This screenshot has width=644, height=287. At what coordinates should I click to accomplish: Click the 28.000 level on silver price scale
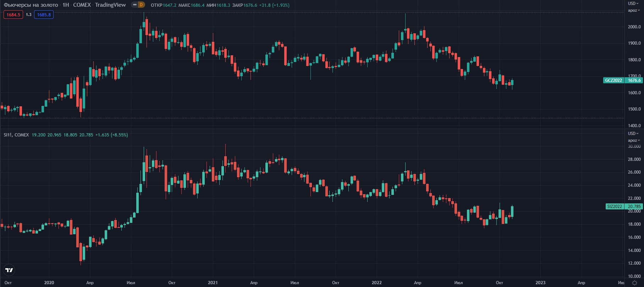coord(634,159)
